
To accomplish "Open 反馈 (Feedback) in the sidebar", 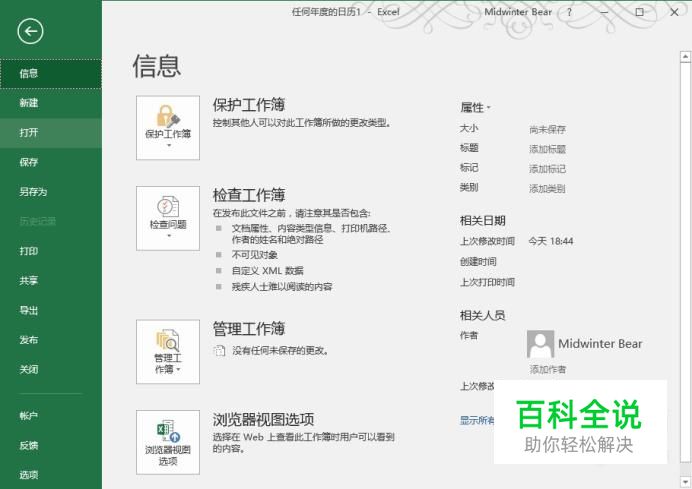I will (51, 445).
